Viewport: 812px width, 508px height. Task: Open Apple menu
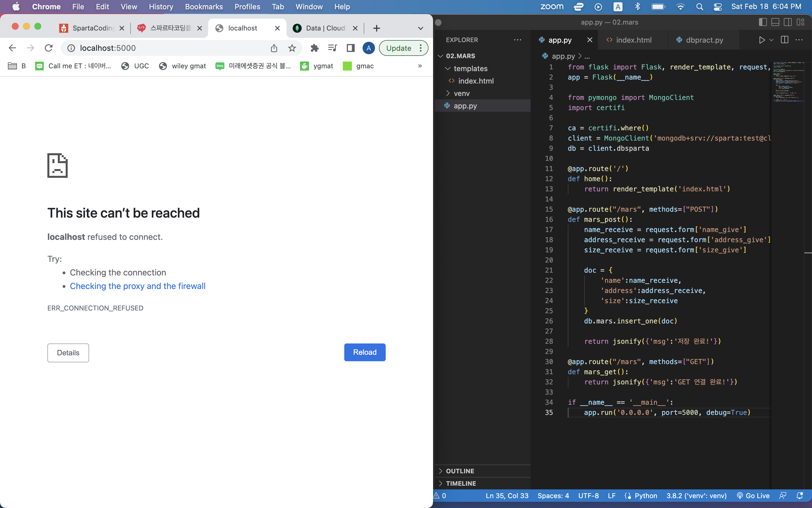pyautogui.click(x=16, y=7)
